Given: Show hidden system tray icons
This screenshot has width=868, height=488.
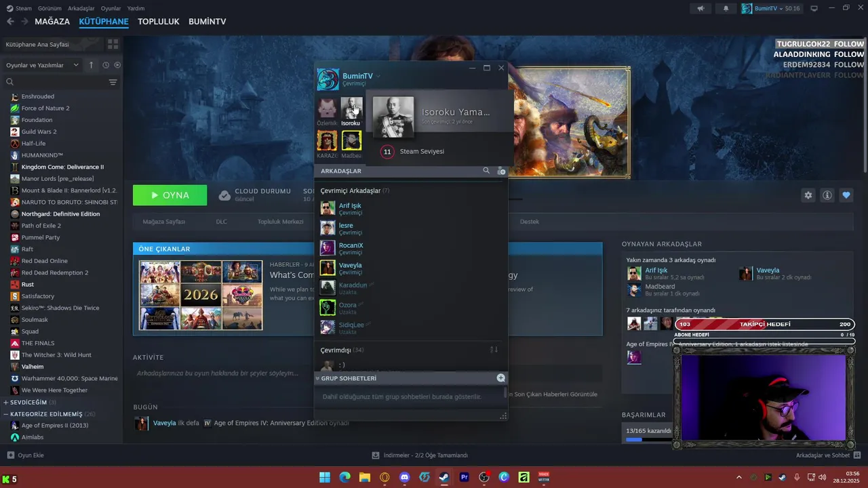Looking at the screenshot, I should (x=738, y=477).
